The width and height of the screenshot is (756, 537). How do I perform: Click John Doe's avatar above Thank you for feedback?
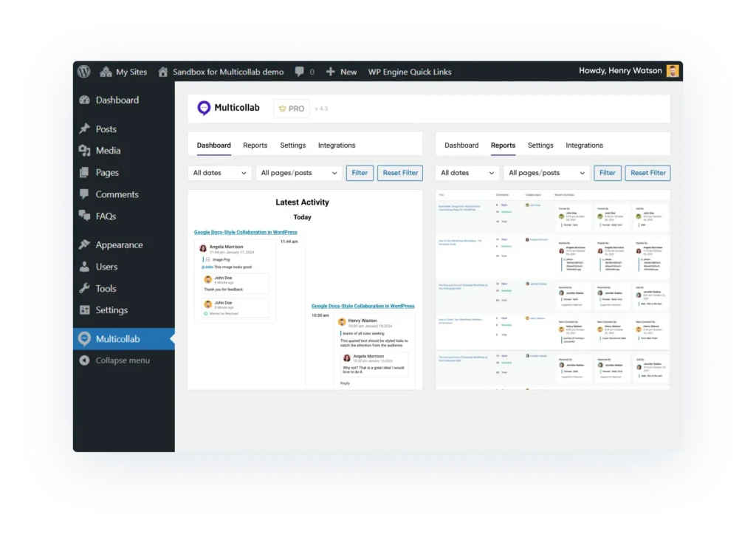tap(207, 279)
